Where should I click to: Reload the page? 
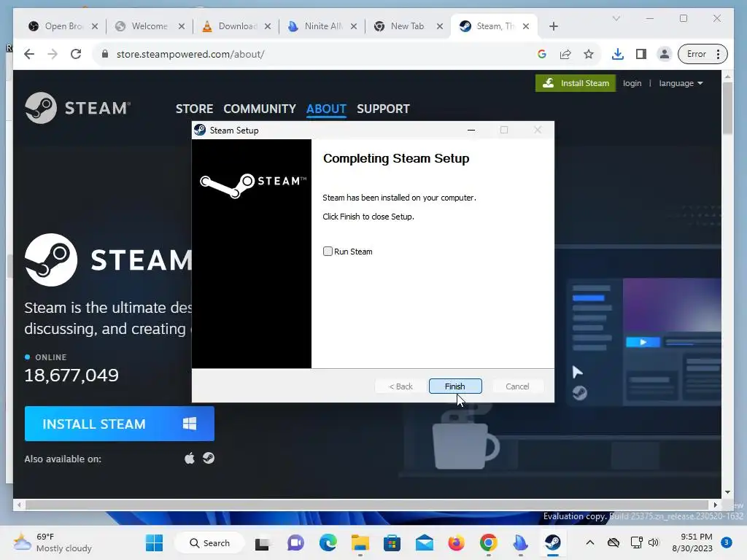point(76,54)
